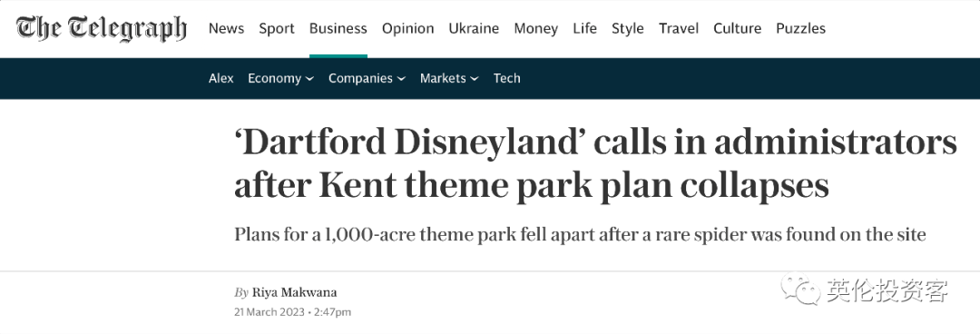Click the WeChat watermark icon
This screenshot has width=980, height=334.
pyautogui.click(x=799, y=290)
